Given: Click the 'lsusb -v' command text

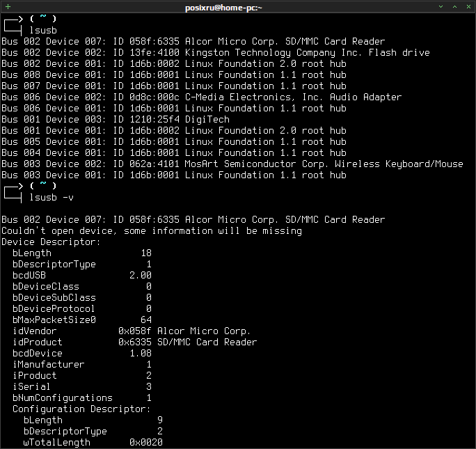Looking at the screenshot, I should tap(51, 198).
